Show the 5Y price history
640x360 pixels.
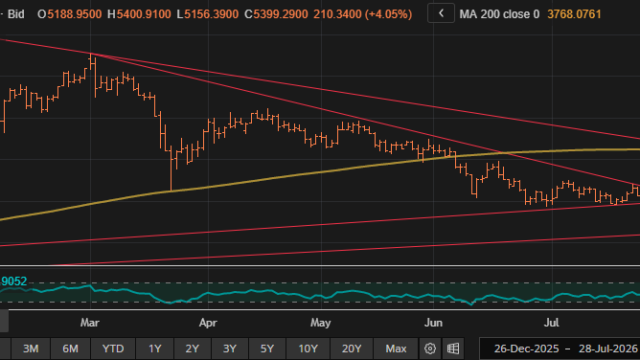pyautogui.click(x=267, y=349)
